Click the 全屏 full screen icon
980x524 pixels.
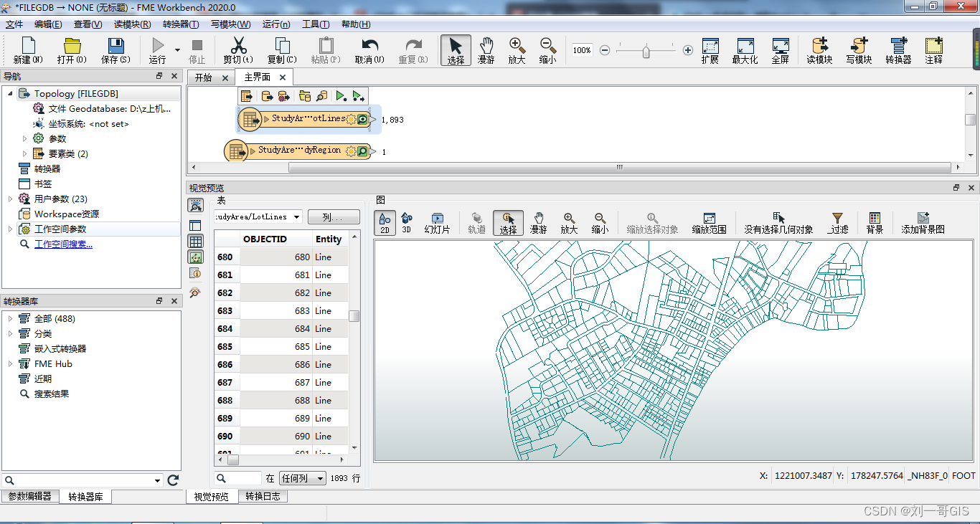coord(781,45)
